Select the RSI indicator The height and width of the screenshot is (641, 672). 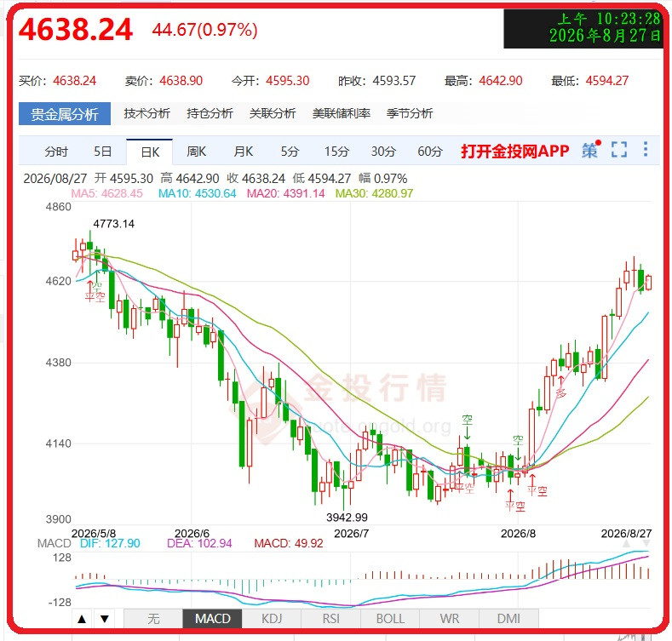[x=330, y=619]
